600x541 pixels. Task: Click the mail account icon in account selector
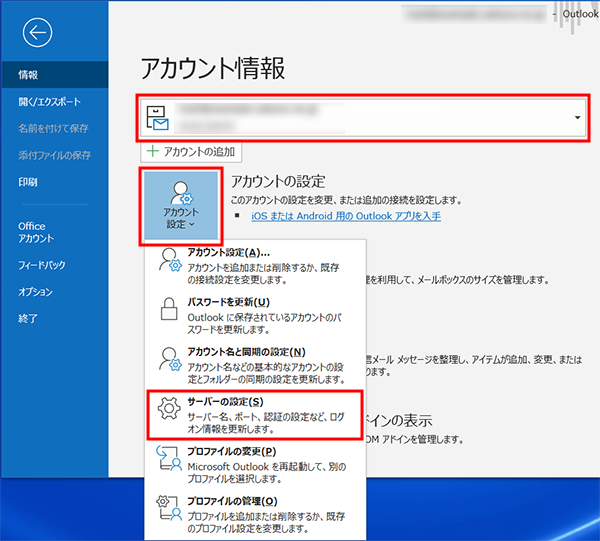(158, 118)
